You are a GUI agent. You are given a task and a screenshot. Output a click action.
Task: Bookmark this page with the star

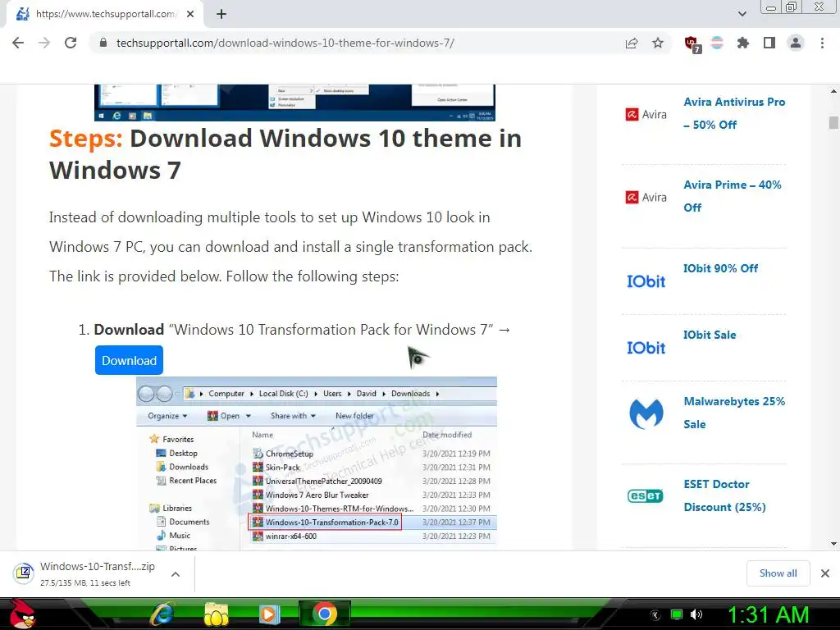pos(658,43)
